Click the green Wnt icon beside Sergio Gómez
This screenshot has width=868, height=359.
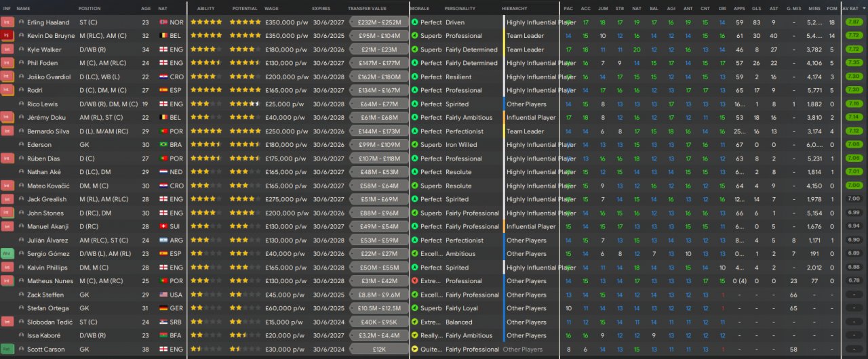pyautogui.click(x=7, y=254)
